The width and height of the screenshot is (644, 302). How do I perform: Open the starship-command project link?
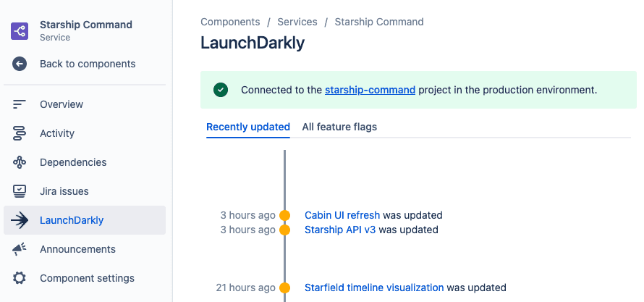pos(370,90)
